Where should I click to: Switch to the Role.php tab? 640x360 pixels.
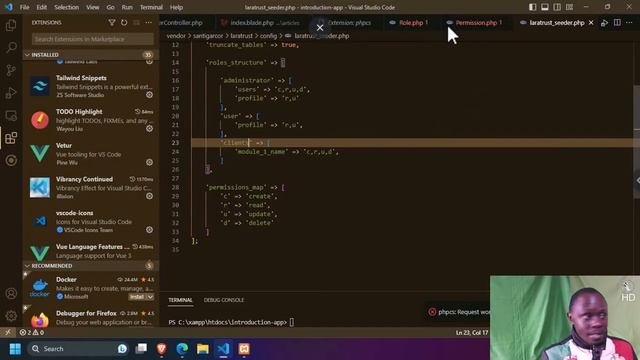click(411, 23)
